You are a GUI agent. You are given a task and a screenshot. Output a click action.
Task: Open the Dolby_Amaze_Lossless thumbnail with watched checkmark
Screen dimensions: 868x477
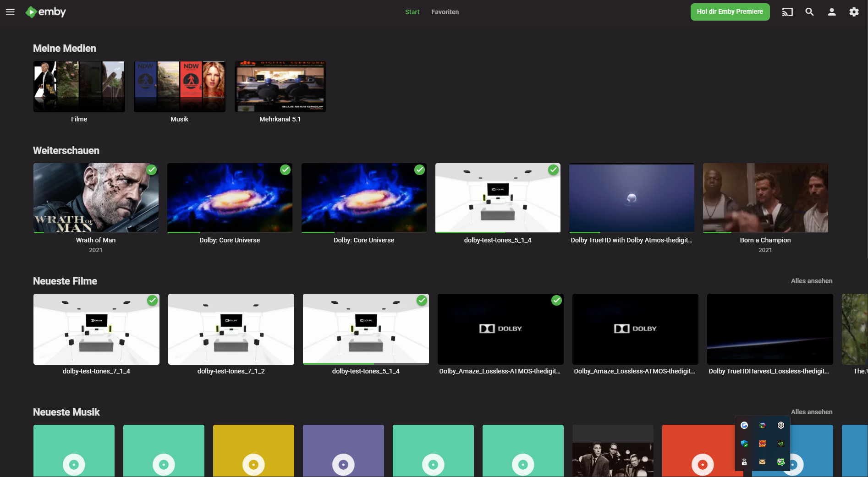[x=500, y=329]
